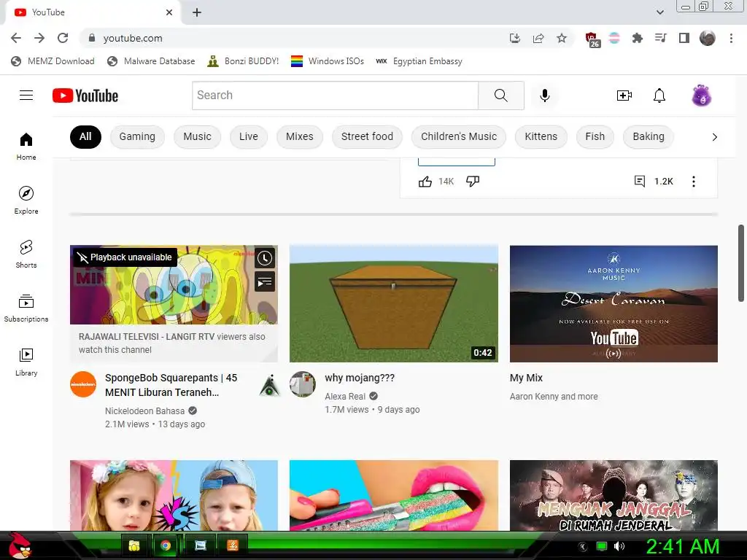Open the media control icon in toolbar
747x560 pixels.
(x=661, y=38)
